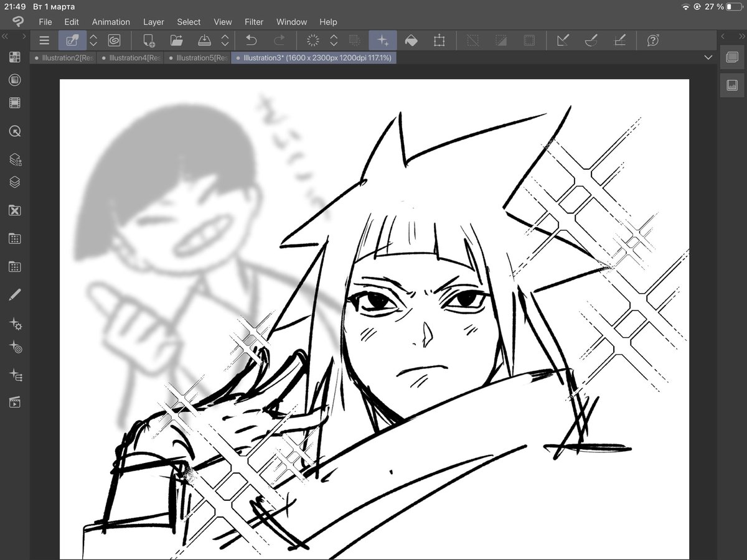Switch to the Illustration5 tab
Image resolution: width=747 pixels, height=560 pixels.
coord(197,58)
